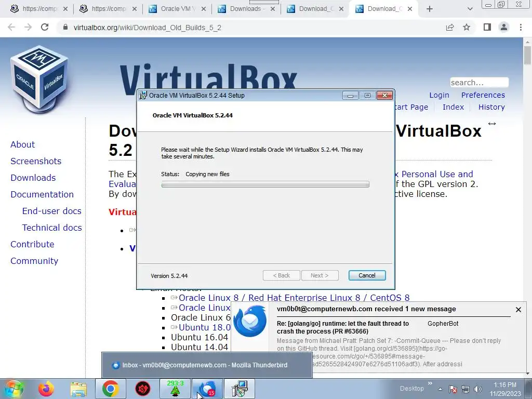
Task: Open the Christmas tree counter app
Action: [175, 389]
